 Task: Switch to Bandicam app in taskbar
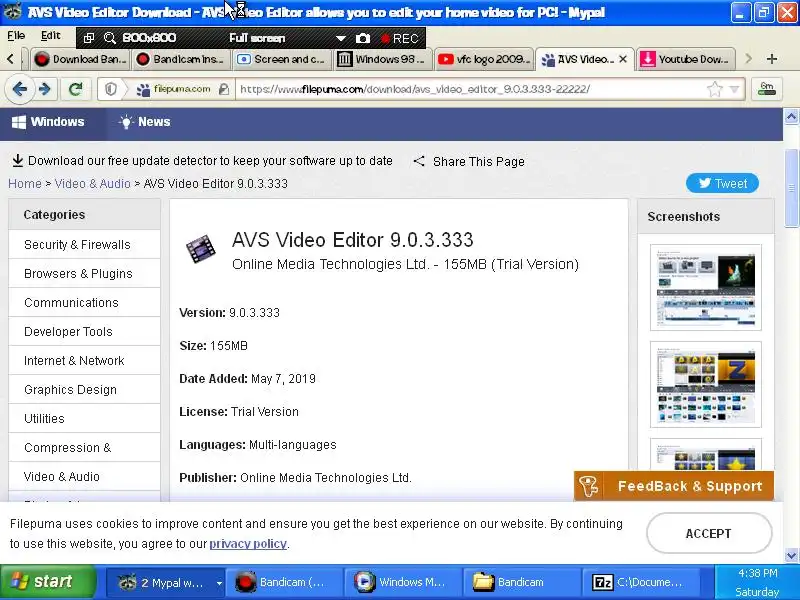284,582
